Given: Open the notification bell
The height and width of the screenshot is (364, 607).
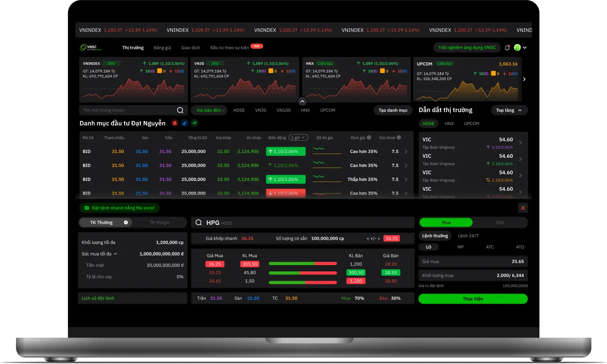Looking at the screenshot, I should [507, 48].
